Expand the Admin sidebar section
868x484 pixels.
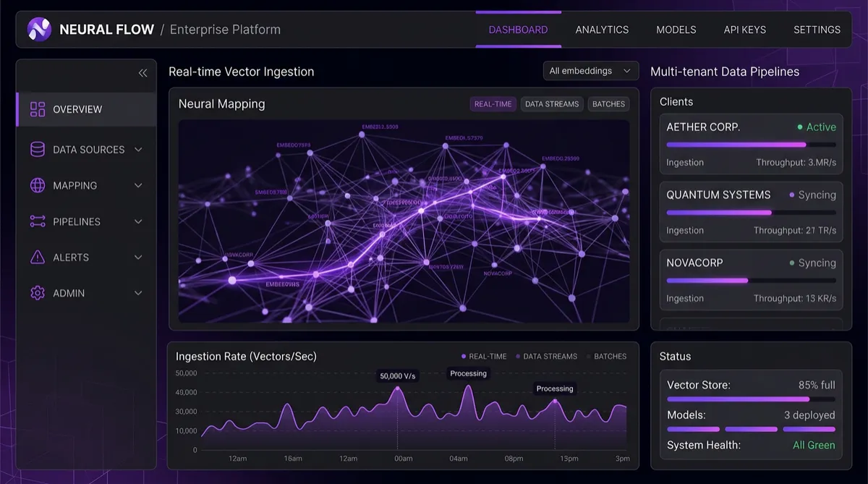point(138,293)
